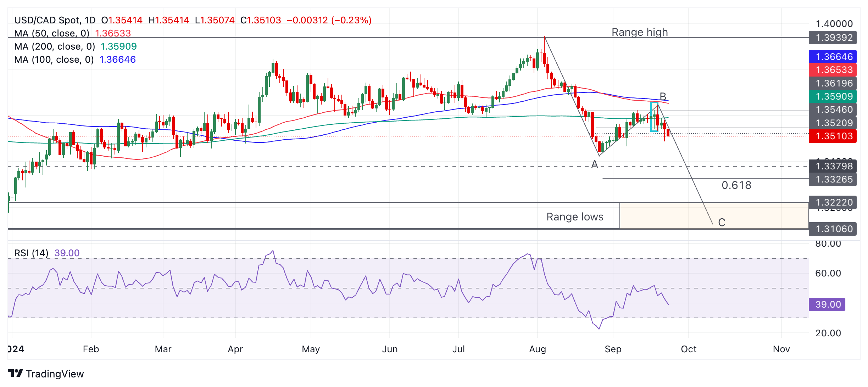Select the Range high text annotation
Screen dimensions: 868x387
tap(640, 32)
